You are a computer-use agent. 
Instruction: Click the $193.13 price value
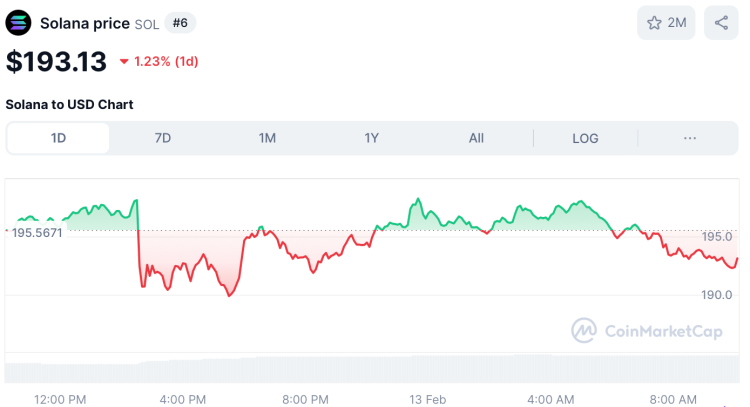(x=56, y=61)
